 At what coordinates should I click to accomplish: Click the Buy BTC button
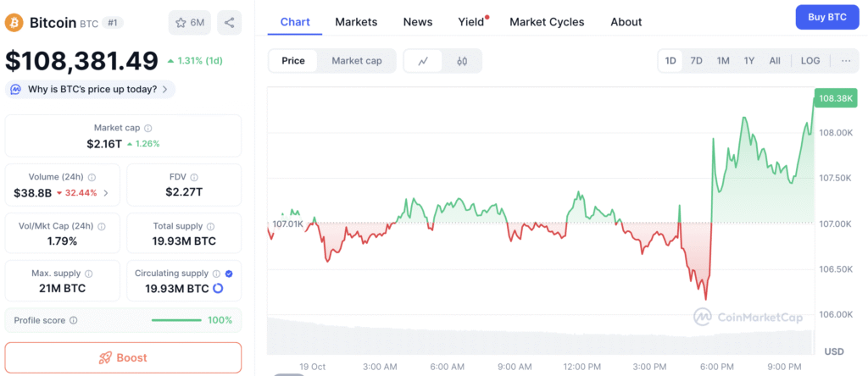click(x=827, y=17)
